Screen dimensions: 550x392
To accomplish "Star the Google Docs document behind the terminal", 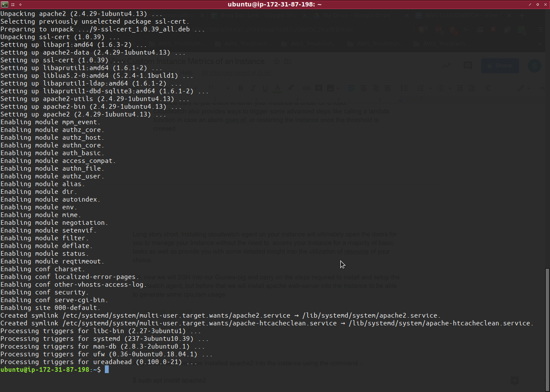I will 277,61.
